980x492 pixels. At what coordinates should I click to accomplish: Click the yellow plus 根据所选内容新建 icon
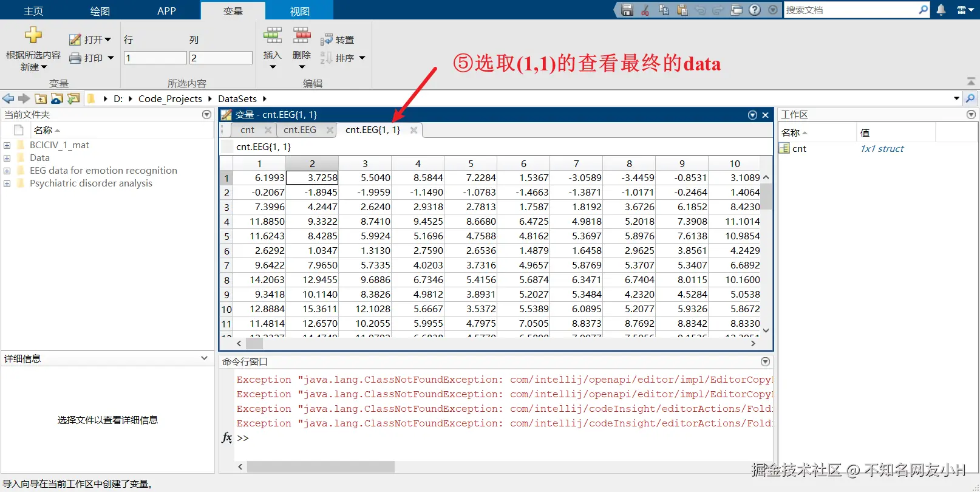click(33, 35)
